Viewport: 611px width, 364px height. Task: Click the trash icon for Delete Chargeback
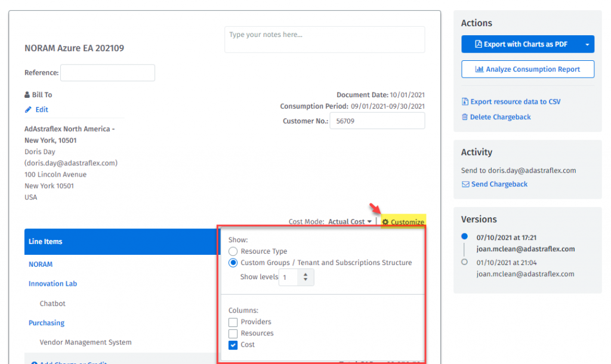click(x=465, y=117)
